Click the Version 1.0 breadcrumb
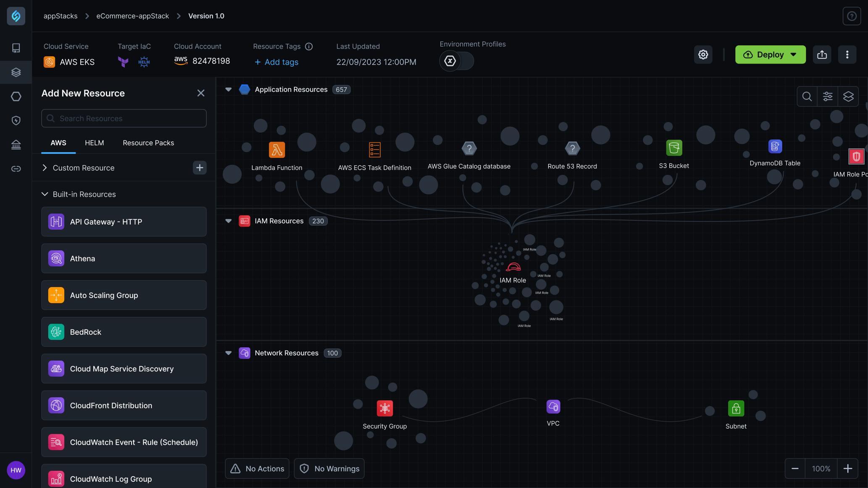Image resolution: width=868 pixels, height=488 pixels. point(206,16)
